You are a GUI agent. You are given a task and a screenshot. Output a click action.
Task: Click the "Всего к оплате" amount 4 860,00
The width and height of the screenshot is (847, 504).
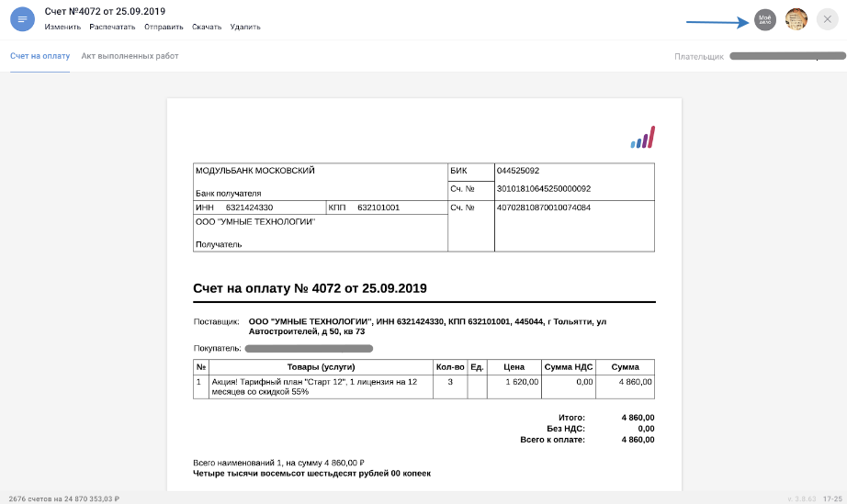[x=637, y=440]
